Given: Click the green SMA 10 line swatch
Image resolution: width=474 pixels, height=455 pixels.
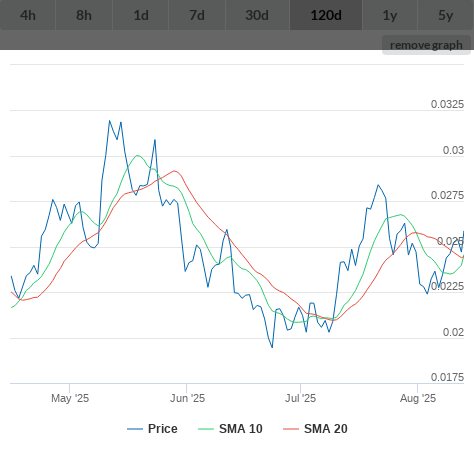Looking at the screenshot, I should [206, 429].
